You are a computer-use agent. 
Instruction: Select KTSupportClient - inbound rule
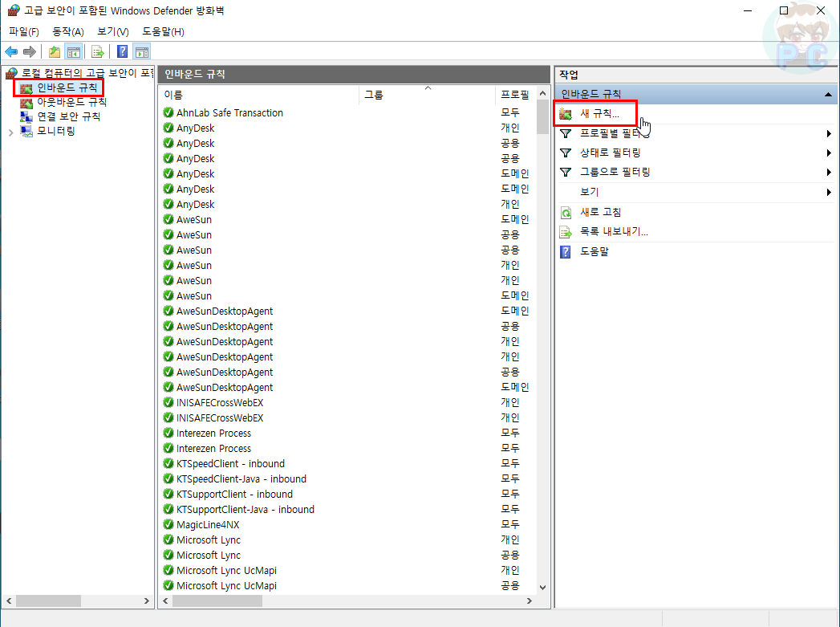tap(234, 494)
